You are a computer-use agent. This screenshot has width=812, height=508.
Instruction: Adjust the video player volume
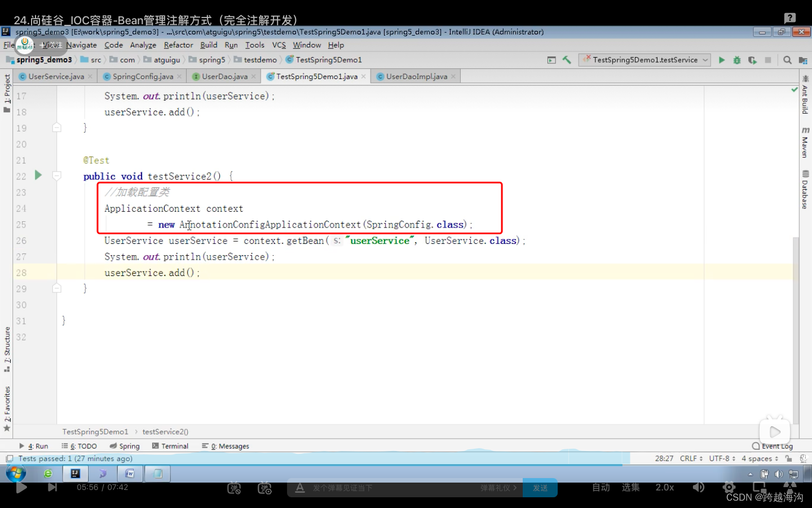(699, 487)
